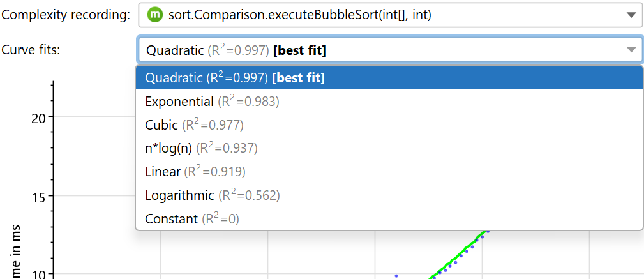Click the 15 tick label on y-axis
The image size is (644, 279).
pos(37,196)
